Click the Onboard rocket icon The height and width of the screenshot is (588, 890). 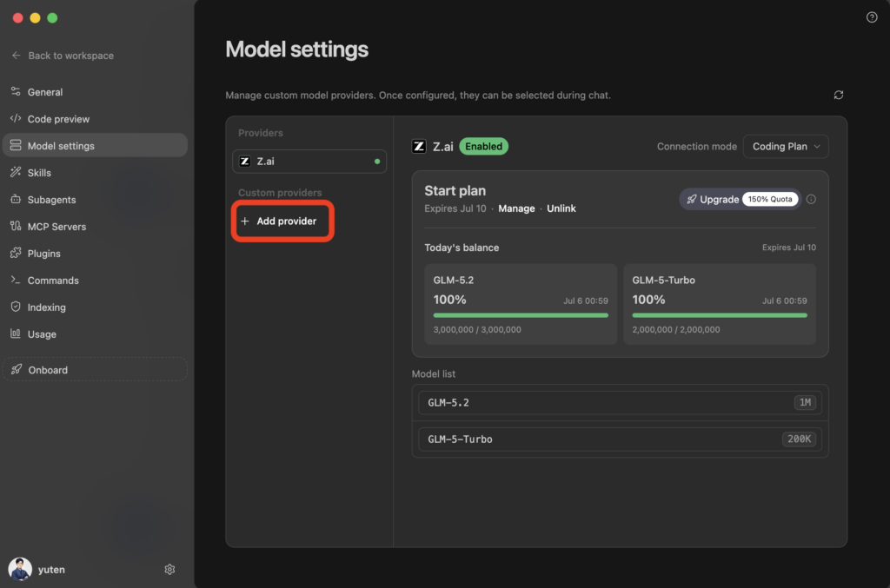[x=17, y=369]
